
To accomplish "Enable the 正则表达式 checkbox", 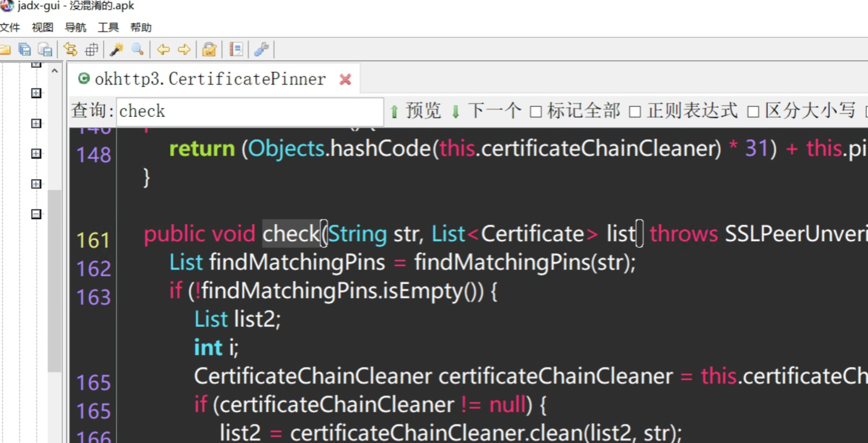I will (635, 112).
